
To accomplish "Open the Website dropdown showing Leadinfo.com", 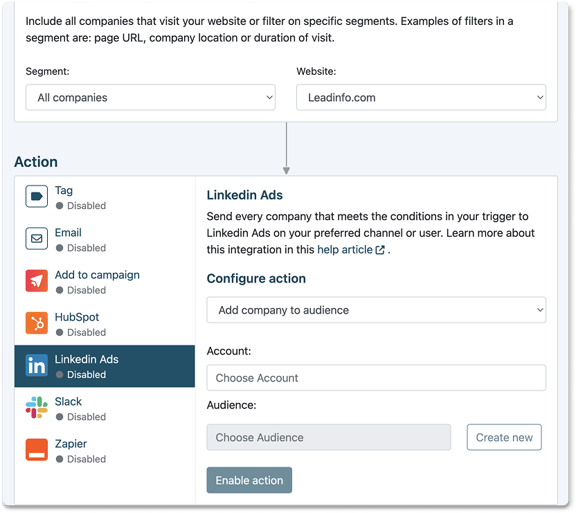I will coord(421,97).
